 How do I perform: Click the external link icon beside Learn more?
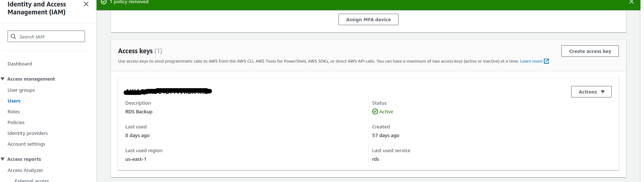point(546,61)
